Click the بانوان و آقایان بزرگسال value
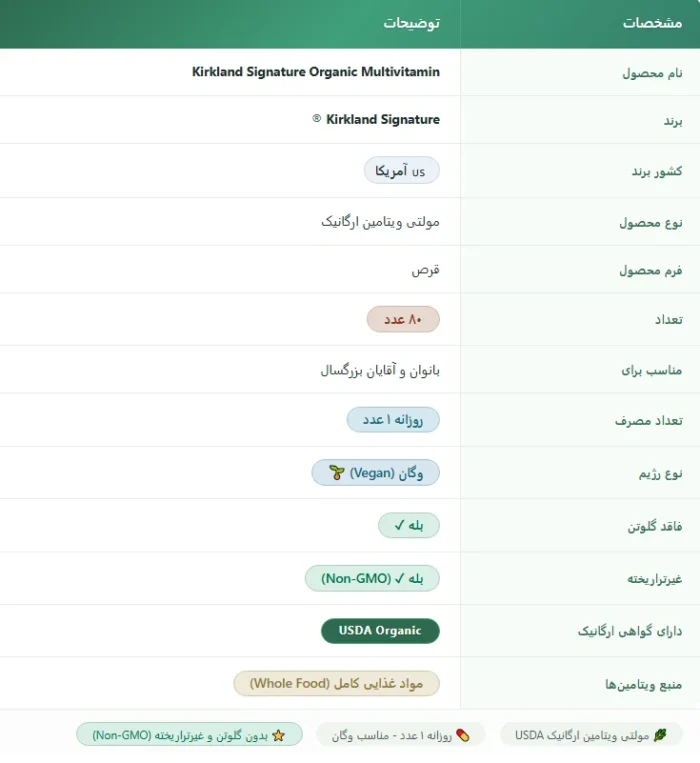Screen dimensions: 700x763 point(380,370)
